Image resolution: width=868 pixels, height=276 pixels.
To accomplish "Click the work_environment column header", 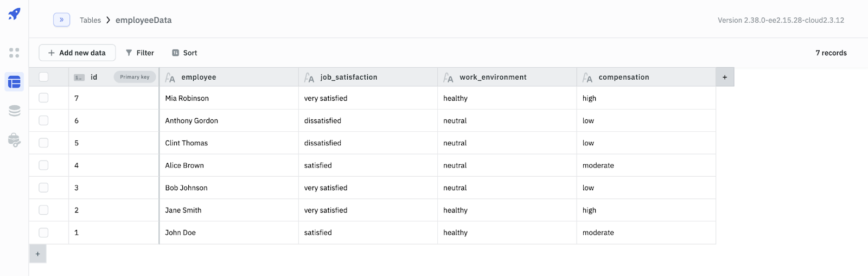I will point(507,77).
